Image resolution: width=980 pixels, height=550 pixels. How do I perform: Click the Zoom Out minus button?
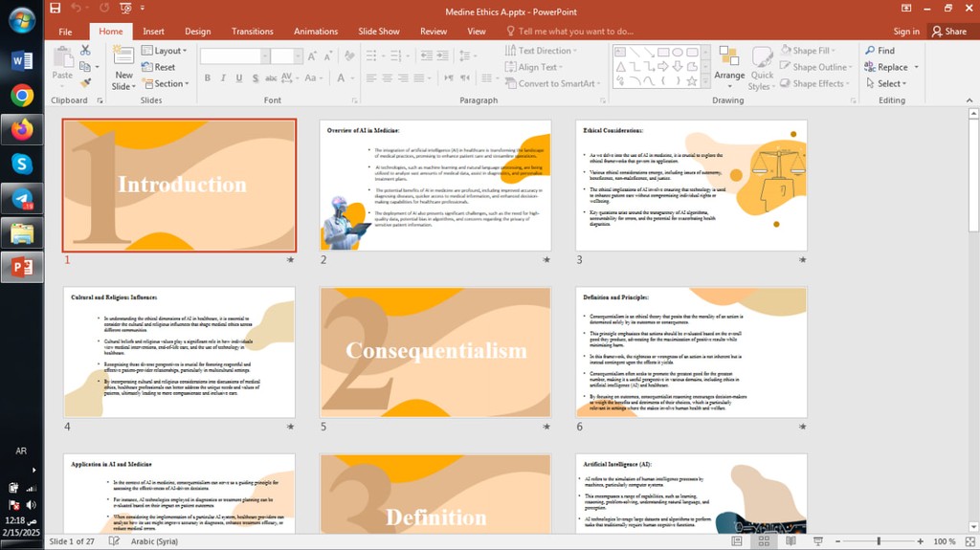click(837, 541)
